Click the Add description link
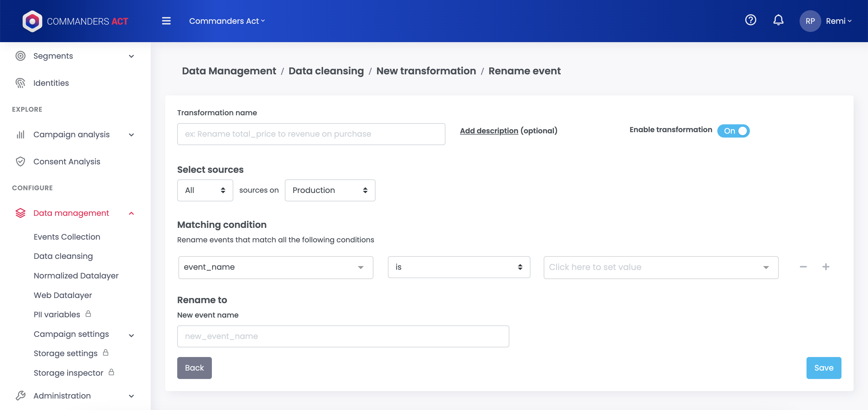Image resolution: width=868 pixels, height=410 pixels. [489, 131]
